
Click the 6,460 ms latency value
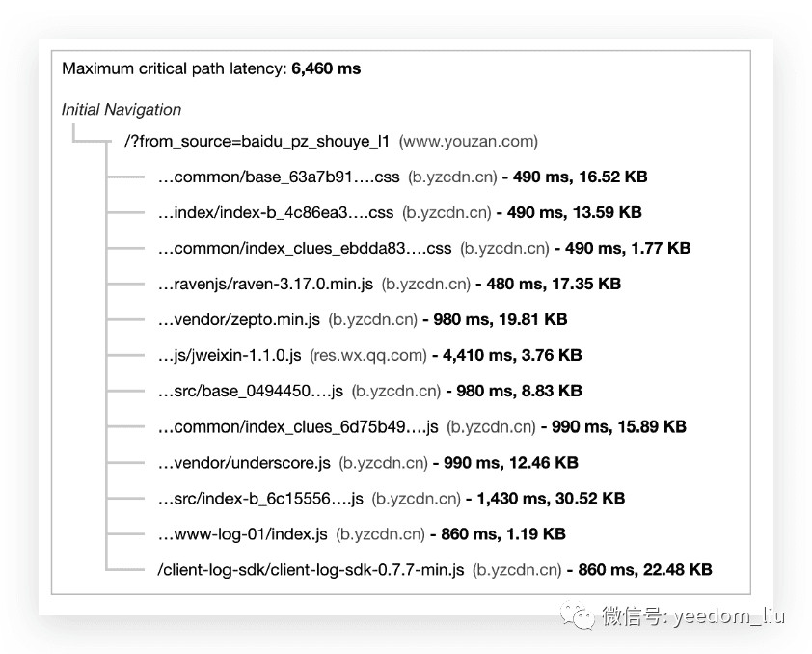[326, 69]
